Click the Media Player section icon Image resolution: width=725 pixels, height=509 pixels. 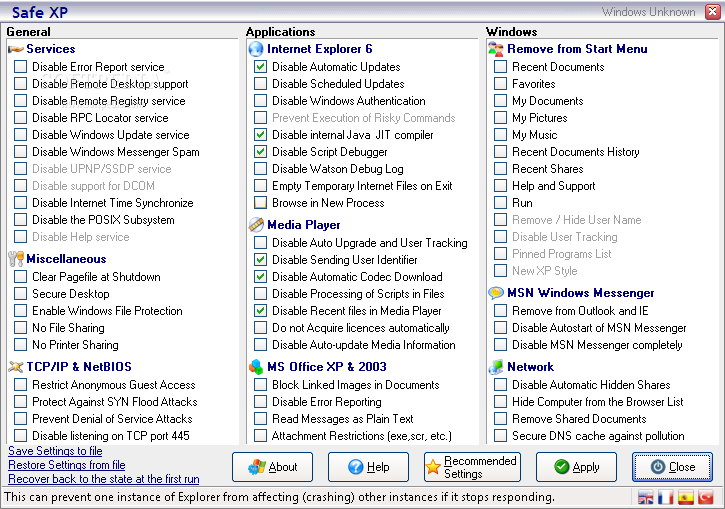coord(256,225)
